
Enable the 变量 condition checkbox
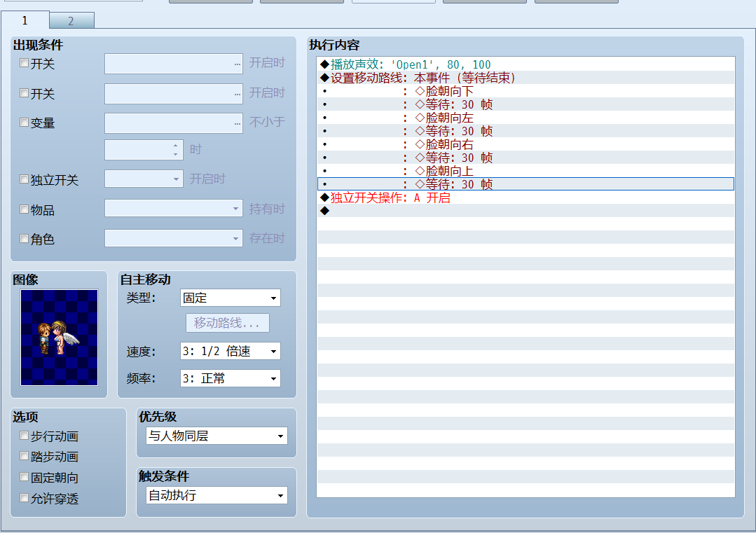24,123
